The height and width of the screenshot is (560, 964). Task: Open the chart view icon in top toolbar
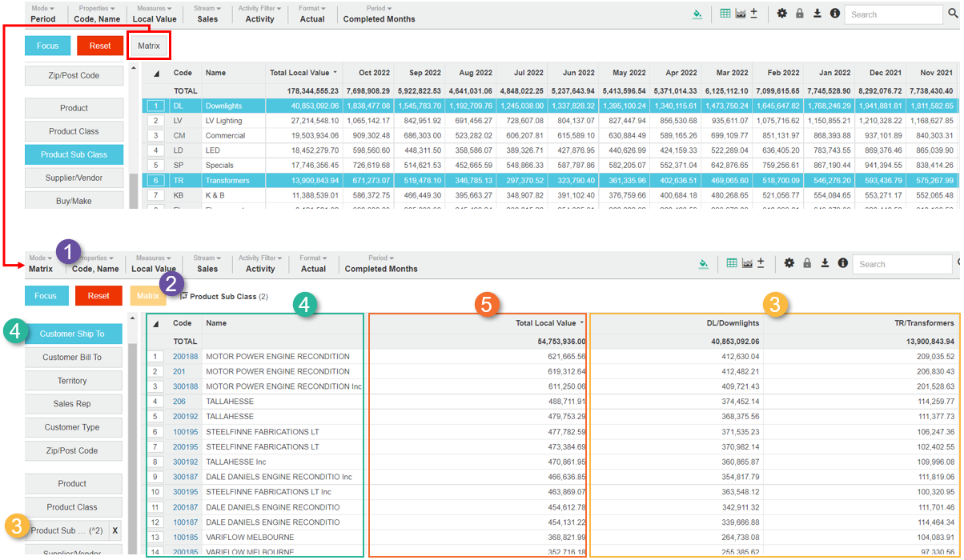click(740, 14)
